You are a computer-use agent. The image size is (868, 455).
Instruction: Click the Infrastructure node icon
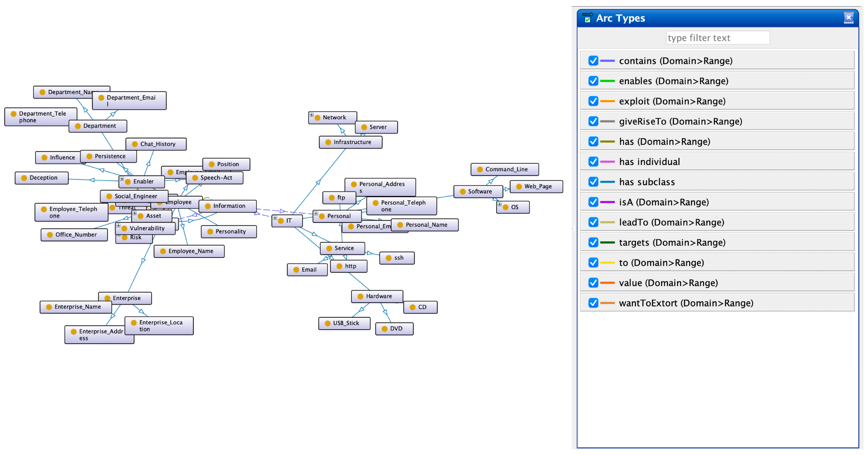tap(328, 142)
